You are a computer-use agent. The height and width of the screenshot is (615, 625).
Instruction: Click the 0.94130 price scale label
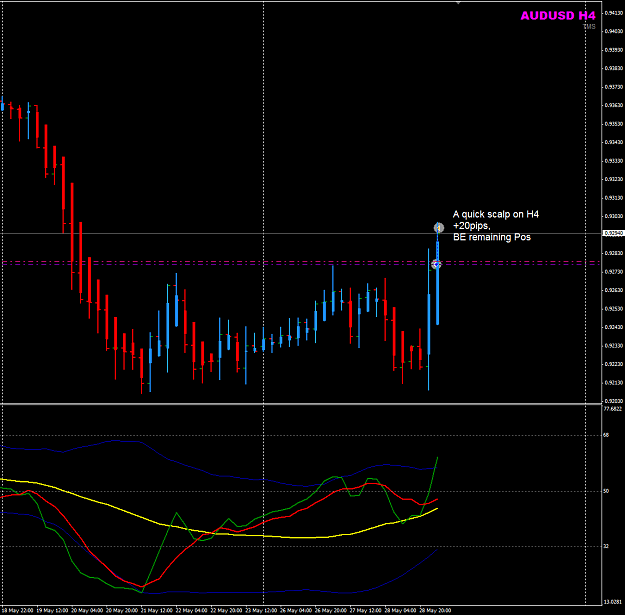click(x=613, y=13)
